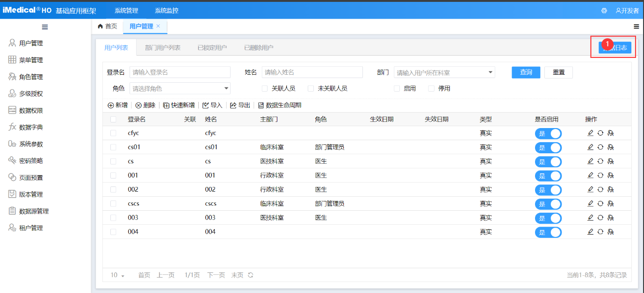Viewport: 644px width, 293px height.
Task: Click the 查询 search button
Action: [x=526, y=72]
